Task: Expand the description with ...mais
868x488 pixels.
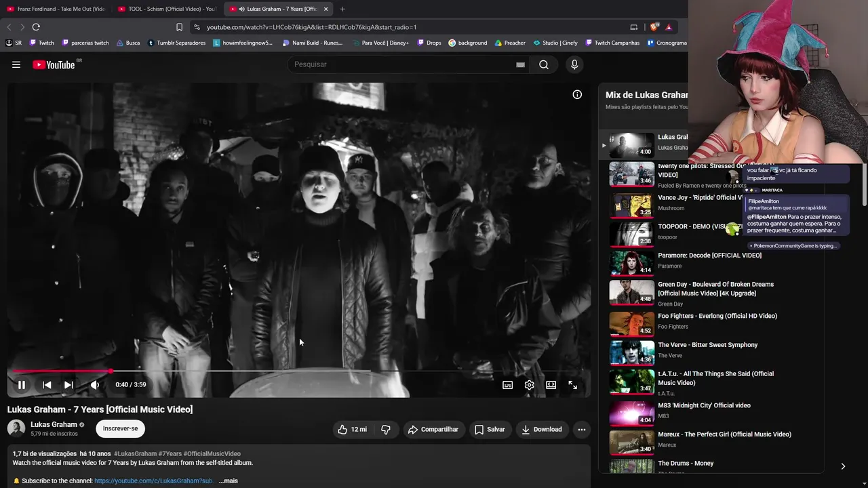Action: click(x=228, y=481)
